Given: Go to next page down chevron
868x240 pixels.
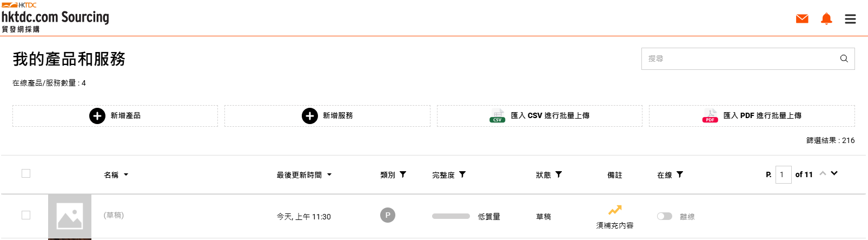Looking at the screenshot, I should pos(834,173).
